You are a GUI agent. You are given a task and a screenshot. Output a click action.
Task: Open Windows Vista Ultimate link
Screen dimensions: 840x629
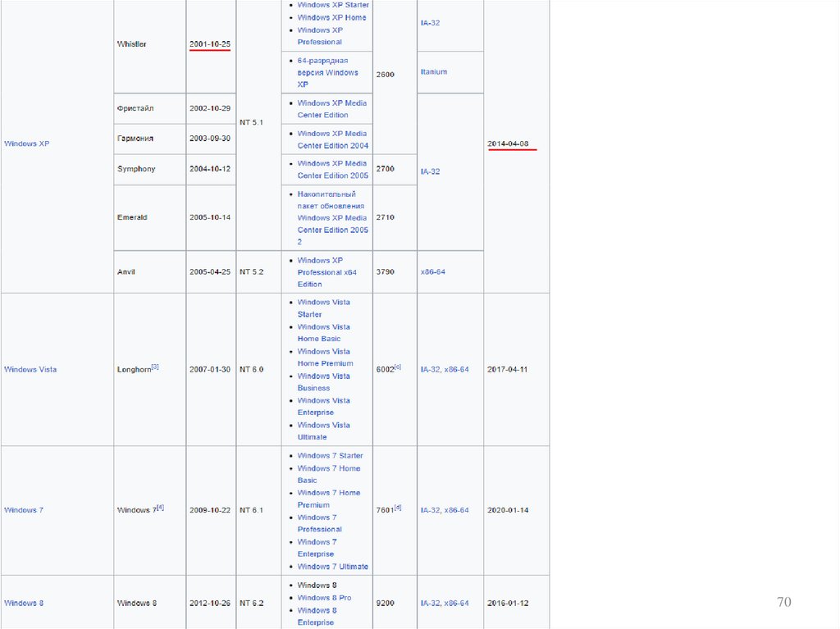pos(323,431)
